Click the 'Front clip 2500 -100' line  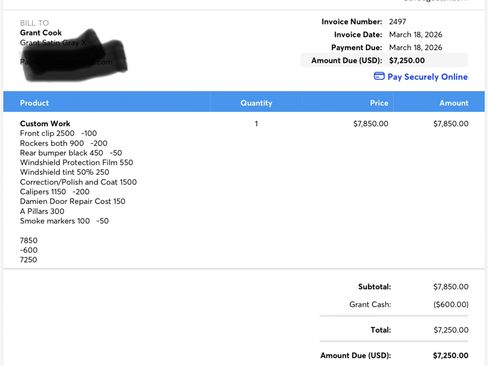click(58, 133)
